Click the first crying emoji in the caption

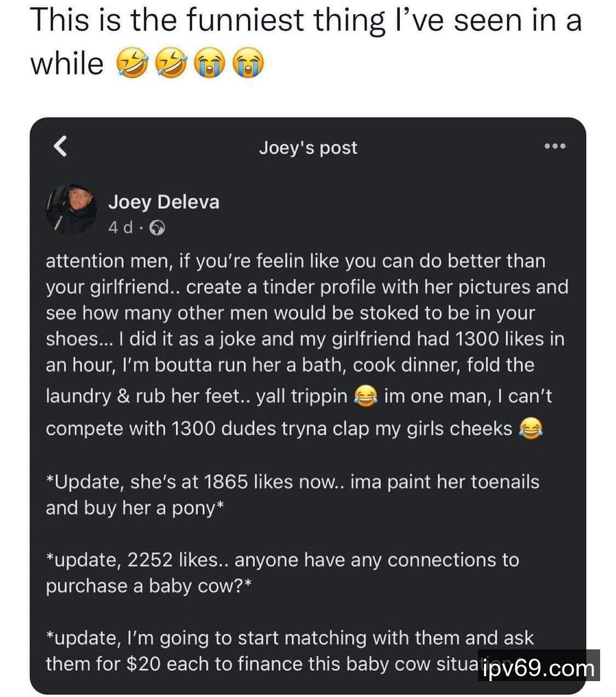click(210, 64)
